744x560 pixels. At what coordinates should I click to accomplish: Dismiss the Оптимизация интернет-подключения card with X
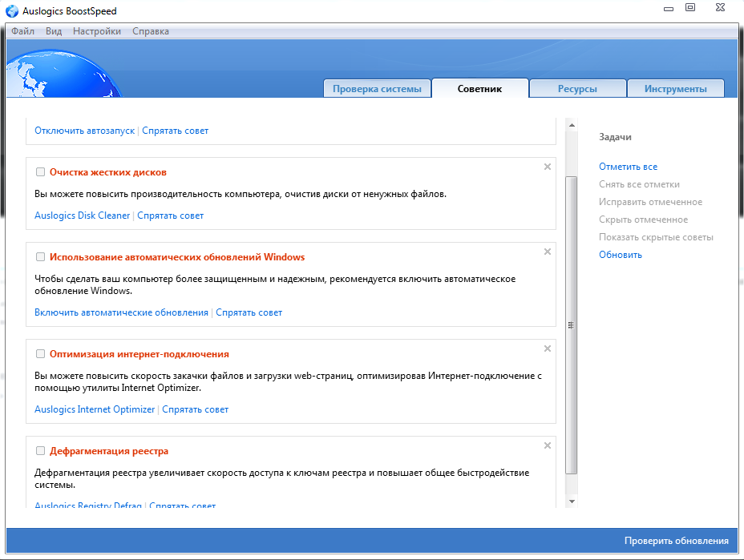point(547,349)
